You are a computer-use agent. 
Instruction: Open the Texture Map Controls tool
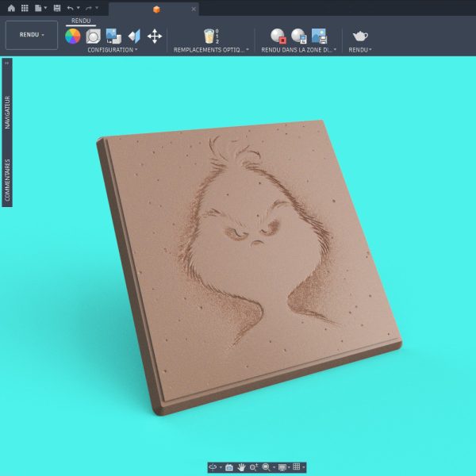(x=134, y=36)
